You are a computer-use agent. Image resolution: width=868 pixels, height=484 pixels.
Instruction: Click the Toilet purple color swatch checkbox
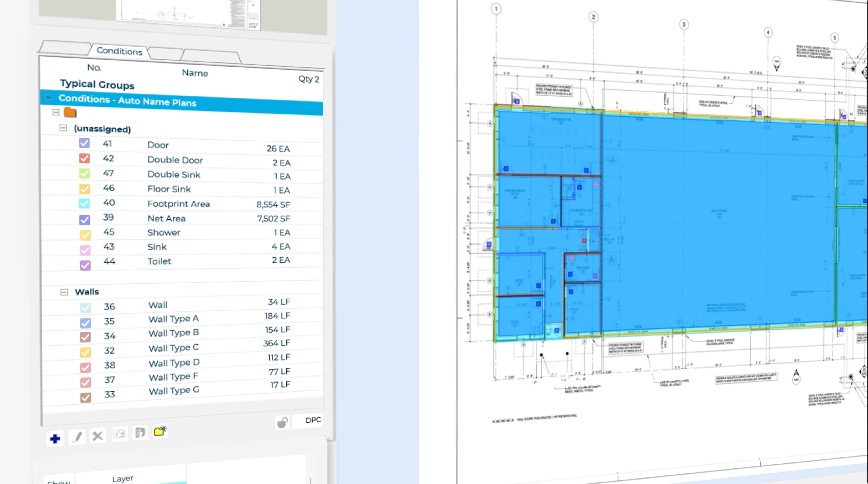click(85, 265)
